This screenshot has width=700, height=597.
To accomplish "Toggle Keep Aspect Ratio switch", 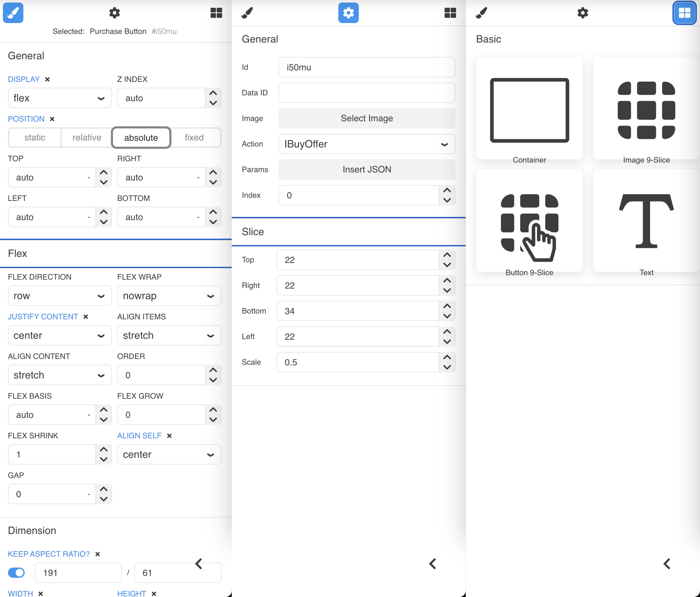I will [x=16, y=573].
